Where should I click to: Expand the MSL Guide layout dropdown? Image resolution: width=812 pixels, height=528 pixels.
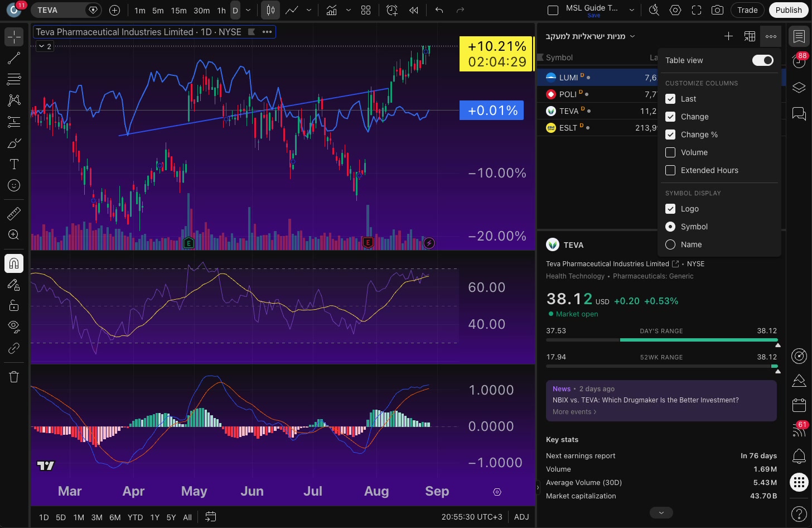632,10
